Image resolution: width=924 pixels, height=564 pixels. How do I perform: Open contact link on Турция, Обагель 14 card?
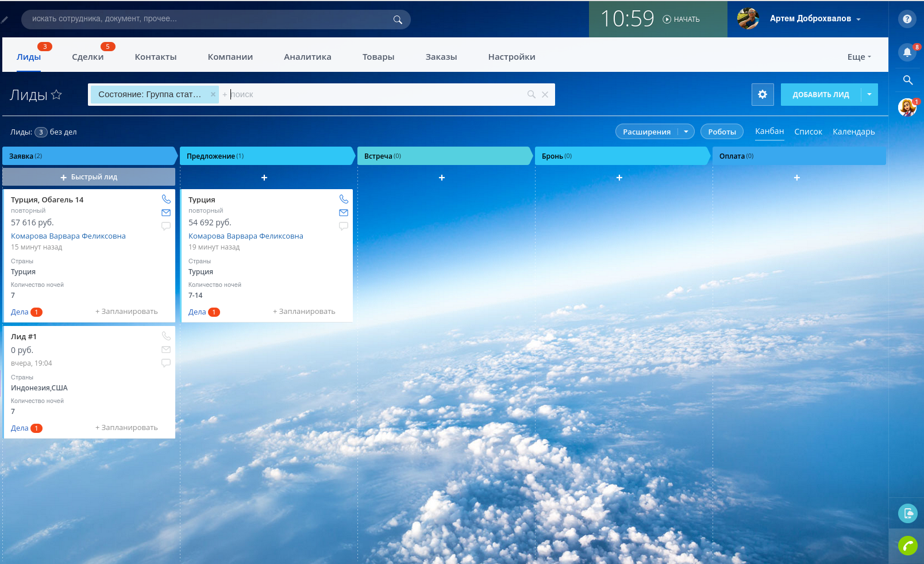(x=68, y=236)
